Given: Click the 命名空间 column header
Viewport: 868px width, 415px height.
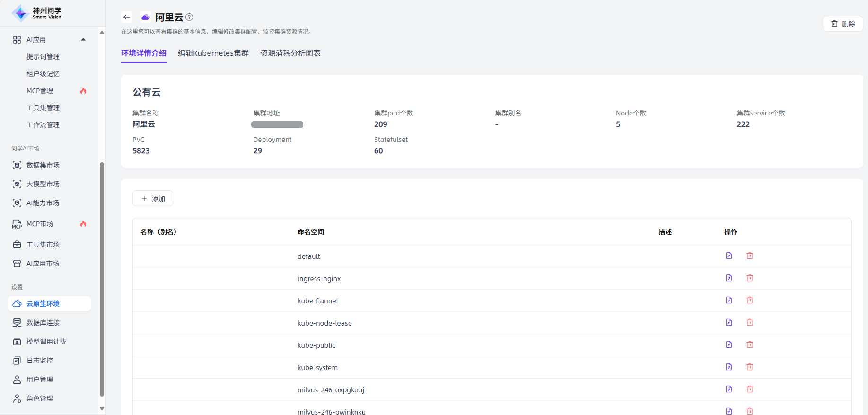Looking at the screenshot, I should (311, 232).
